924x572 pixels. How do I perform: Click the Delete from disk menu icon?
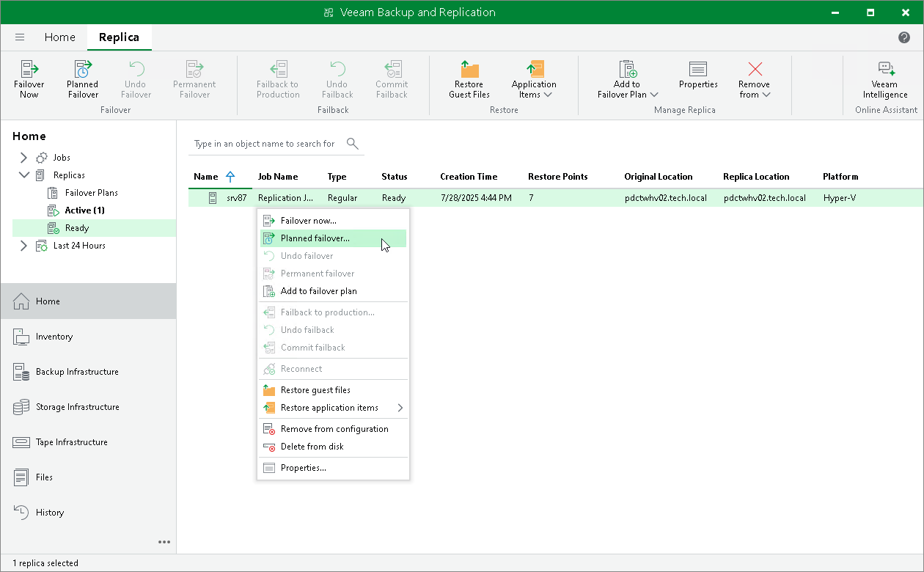click(269, 447)
